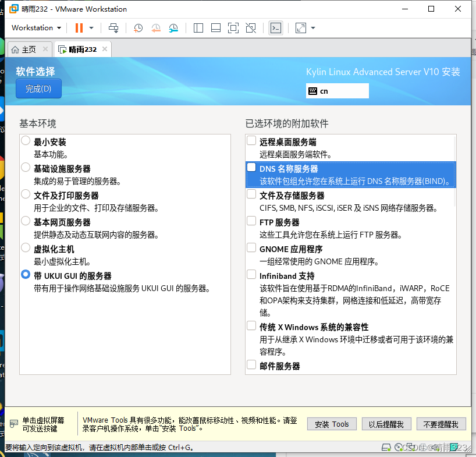The height and width of the screenshot is (457, 476).
Task: Click the cn keyboard layout indicator
Action: coord(338,91)
